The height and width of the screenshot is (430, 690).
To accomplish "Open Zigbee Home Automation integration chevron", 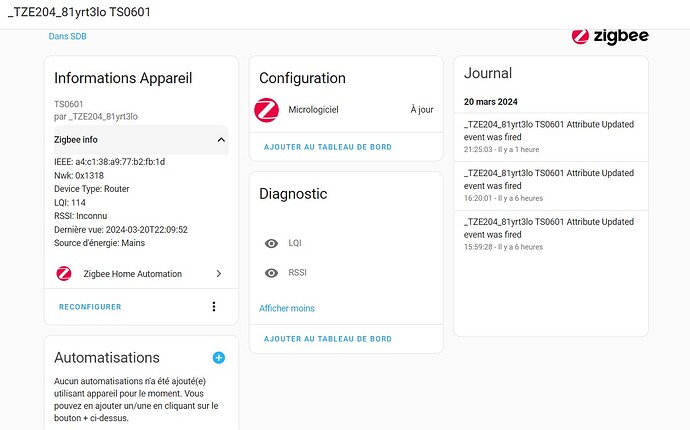I will [x=218, y=273].
